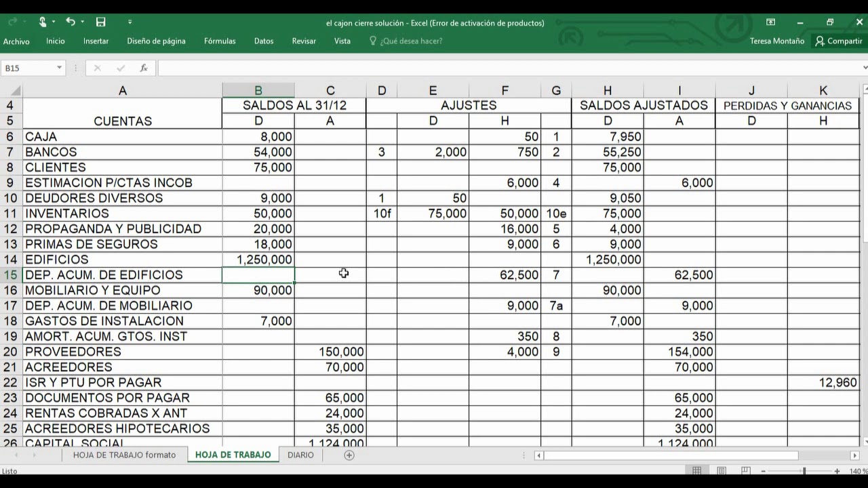The width and height of the screenshot is (868, 488).
Task: Click the Share person icon
Action: [820, 41]
